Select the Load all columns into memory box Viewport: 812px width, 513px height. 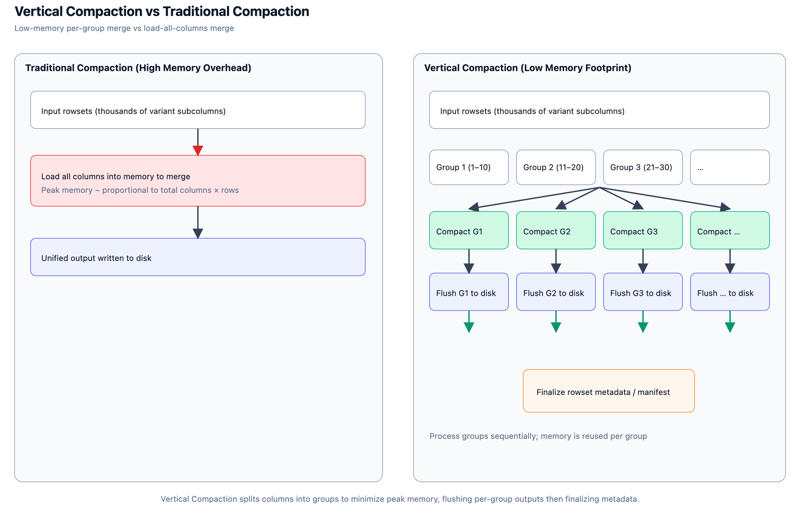pos(198,181)
